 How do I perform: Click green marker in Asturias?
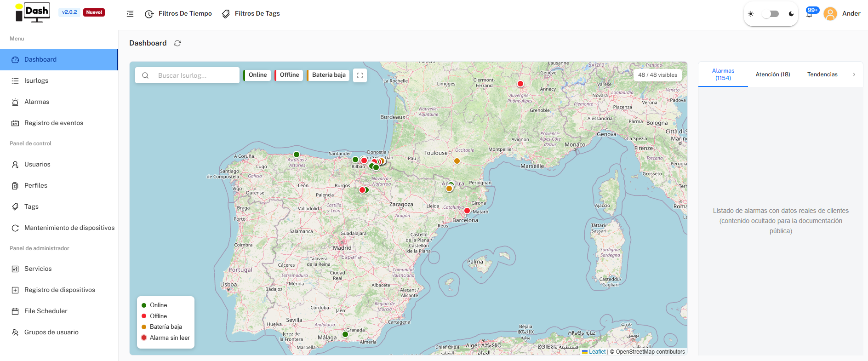pyautogui.click(x=297, y=155)
